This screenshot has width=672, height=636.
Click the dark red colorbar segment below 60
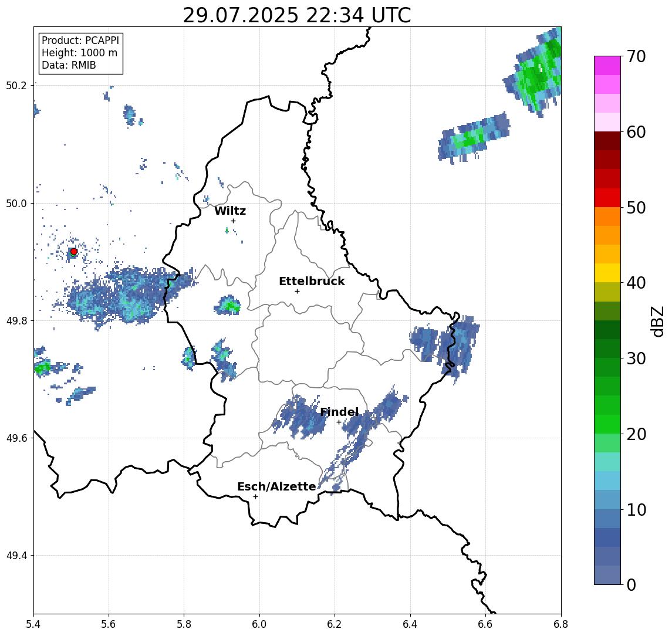(607, 141)
